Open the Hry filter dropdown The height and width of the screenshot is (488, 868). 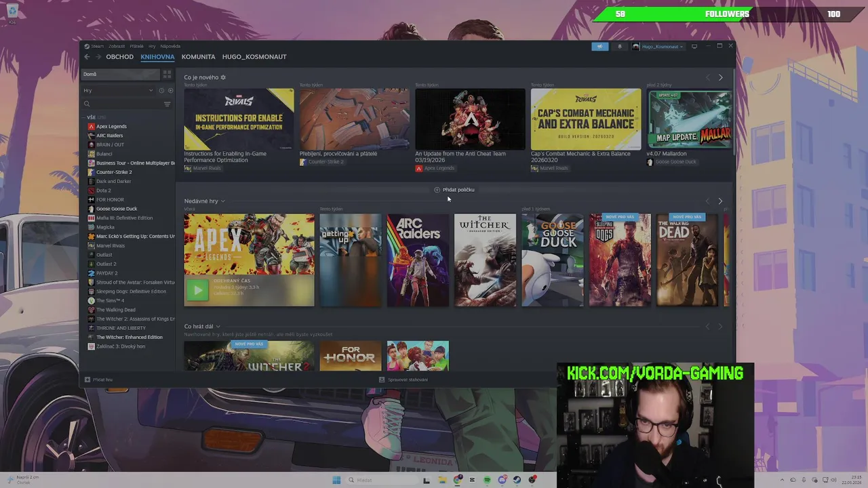[119, 90]
